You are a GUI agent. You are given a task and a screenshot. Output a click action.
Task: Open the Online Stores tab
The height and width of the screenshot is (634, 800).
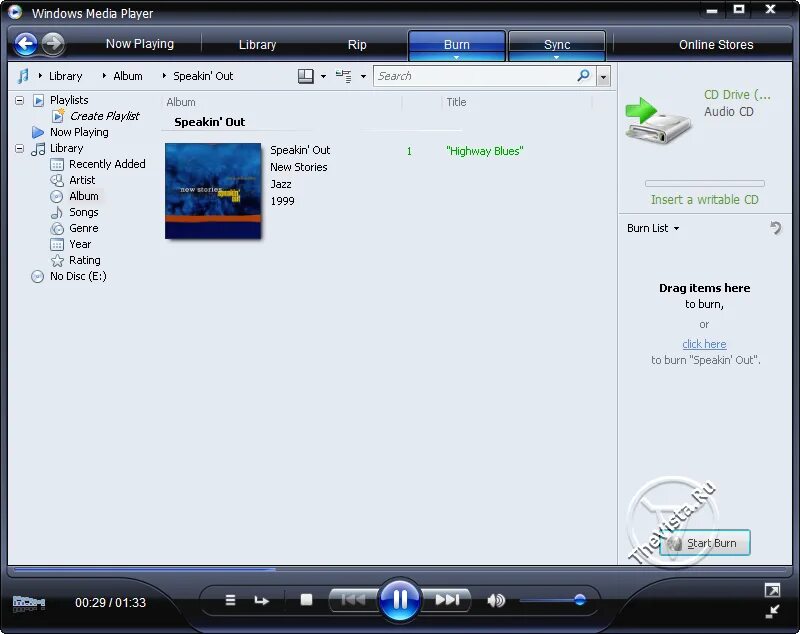[716, 44]
